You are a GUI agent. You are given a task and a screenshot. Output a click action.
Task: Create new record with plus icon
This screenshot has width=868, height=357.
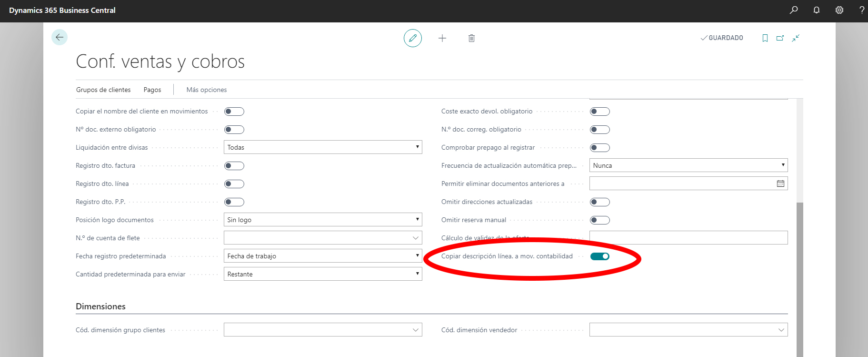coord(442,38)
